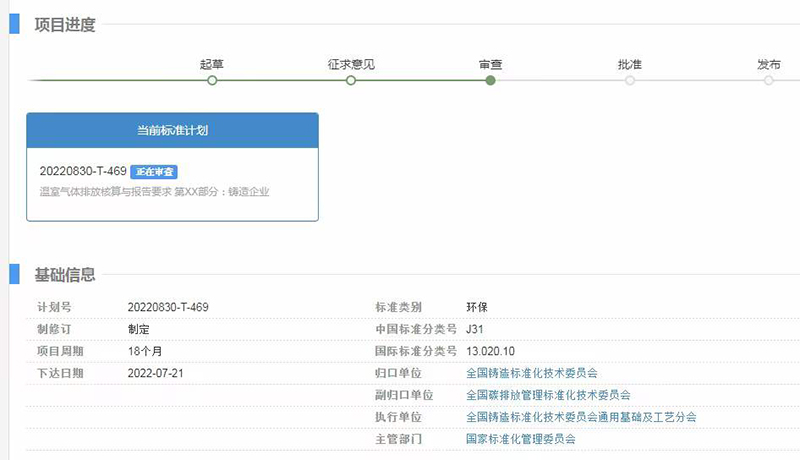Click the filled 审查 stage marker

pos(490,80)
